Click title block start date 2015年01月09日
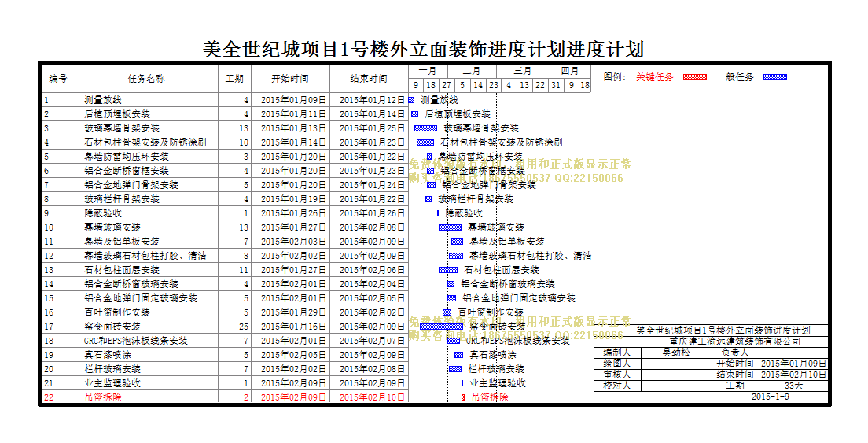This screenshot has height=443, width=868. (x=793, y=364)
